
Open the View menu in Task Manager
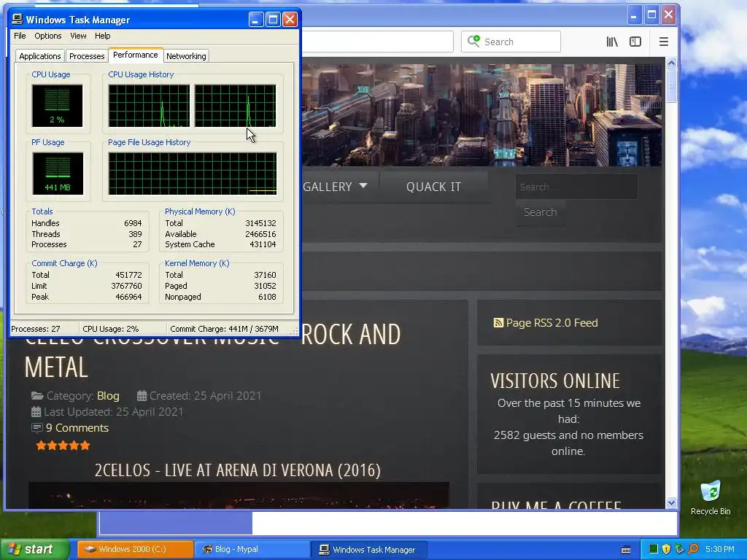click(x=78, y=36)
